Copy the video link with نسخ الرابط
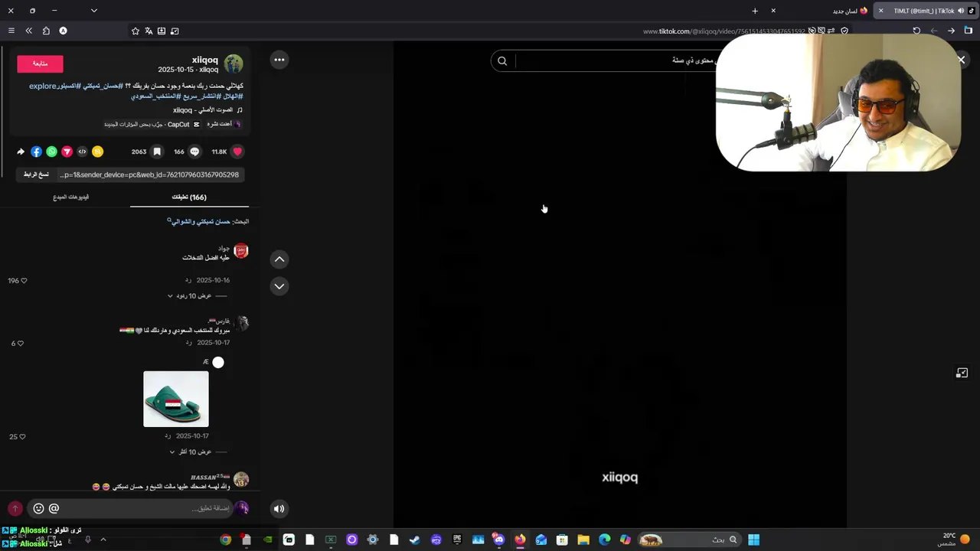 [36, 174]
